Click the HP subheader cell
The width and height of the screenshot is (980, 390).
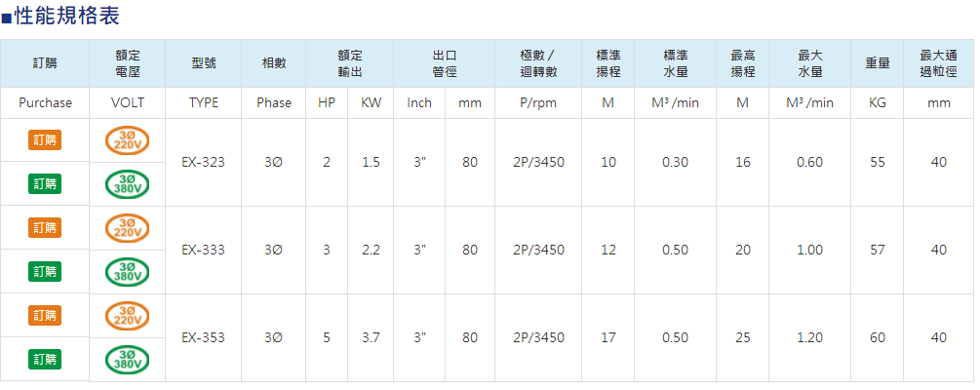[327, 102]
